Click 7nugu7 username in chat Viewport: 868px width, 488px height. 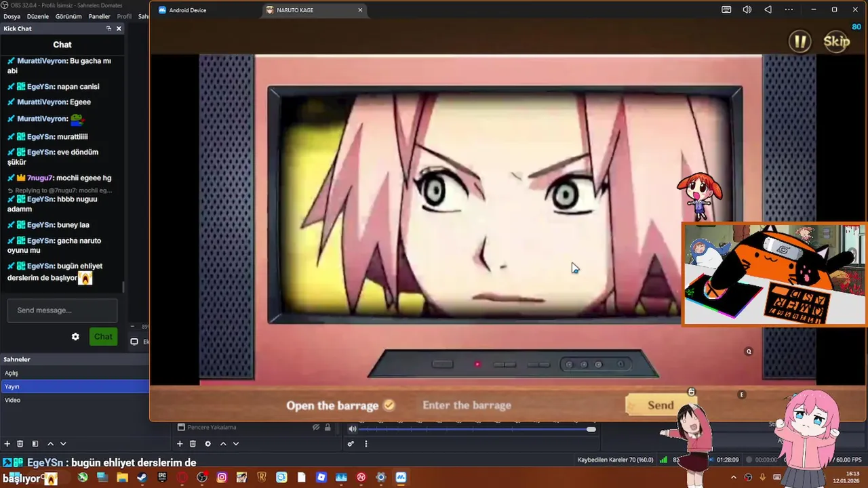(x=40, y=178)
